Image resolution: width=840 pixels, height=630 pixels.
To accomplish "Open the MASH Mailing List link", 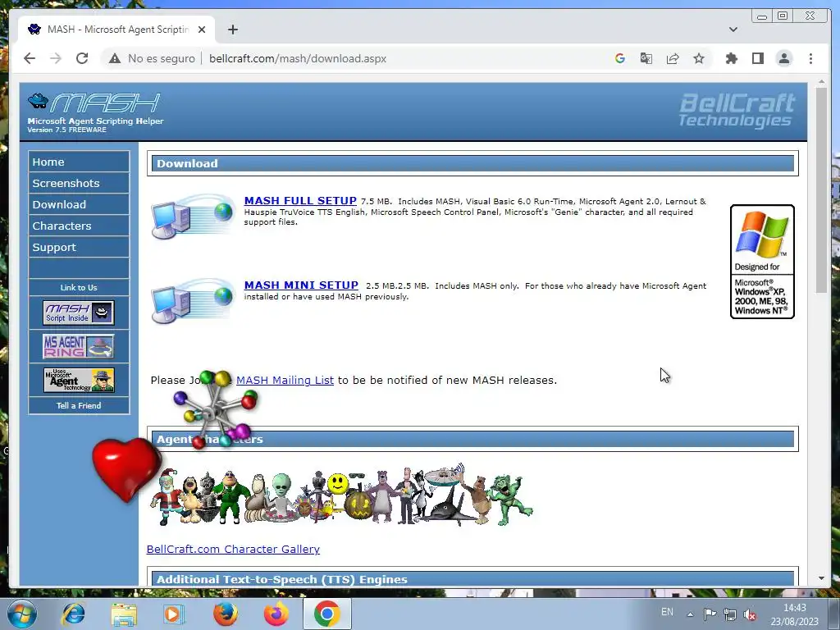I will (285, 380).
